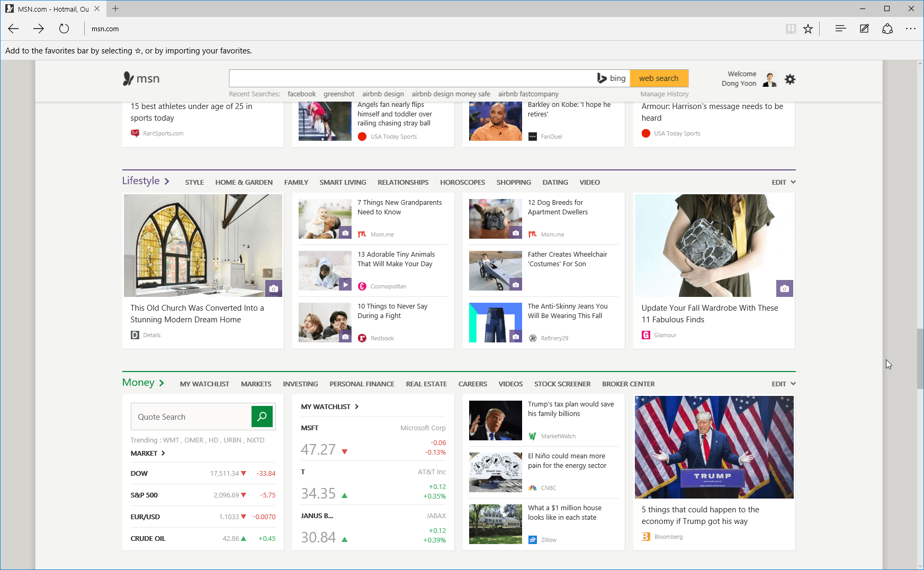Play the tiny animals video thumbnail

tap(346, 284)
